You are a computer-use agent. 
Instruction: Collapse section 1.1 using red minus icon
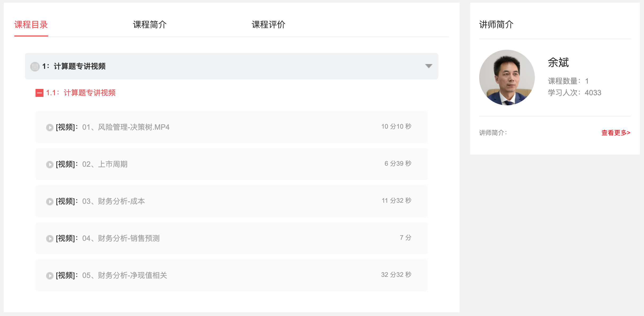pos(39,93)
